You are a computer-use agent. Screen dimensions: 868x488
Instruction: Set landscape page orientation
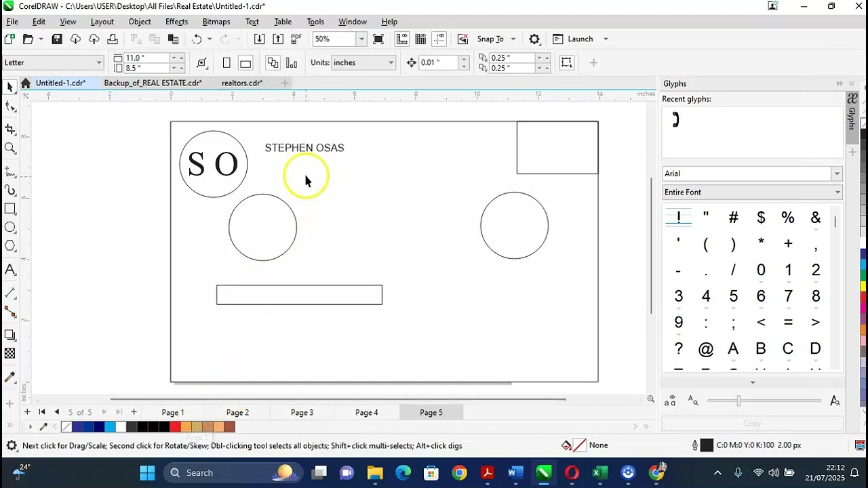pos(245,63)
